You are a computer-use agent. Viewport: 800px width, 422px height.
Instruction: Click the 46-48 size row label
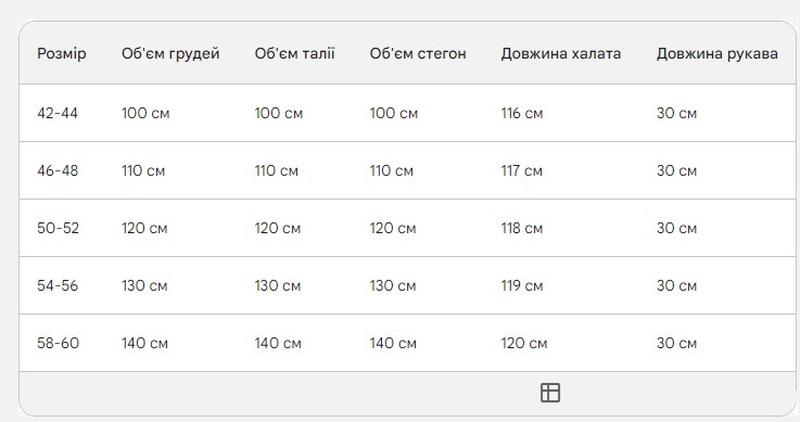coord(58,170)
